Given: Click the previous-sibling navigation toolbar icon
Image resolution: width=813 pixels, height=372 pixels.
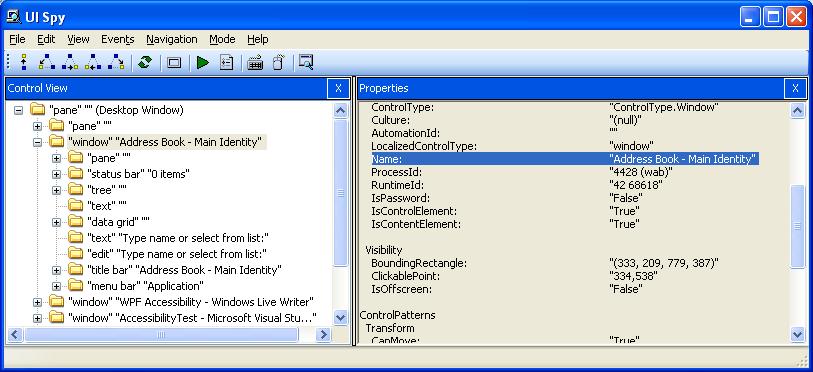Looking at the screenshot, I should click(93, 63).
